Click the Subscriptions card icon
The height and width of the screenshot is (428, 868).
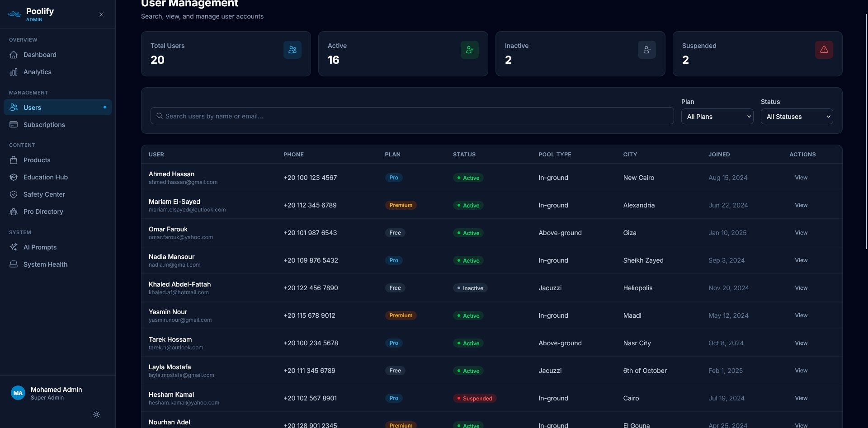(14, 124)
